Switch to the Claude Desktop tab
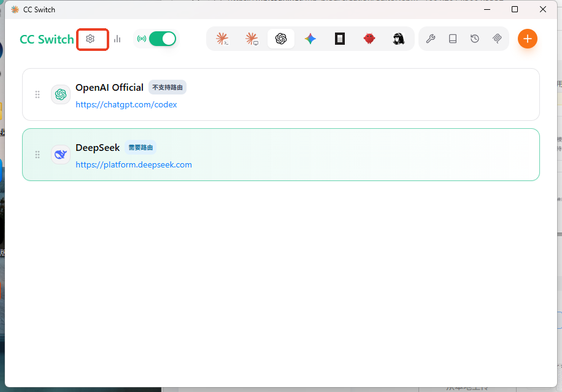This screenshot has width=562, height=392. pos(252,39)
